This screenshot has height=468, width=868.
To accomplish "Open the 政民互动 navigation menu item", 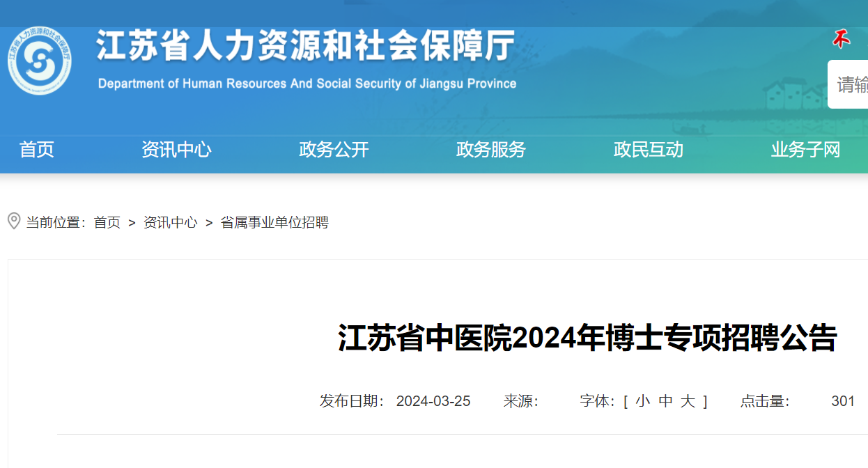I will pyautogui.click(x=649, y=150).
